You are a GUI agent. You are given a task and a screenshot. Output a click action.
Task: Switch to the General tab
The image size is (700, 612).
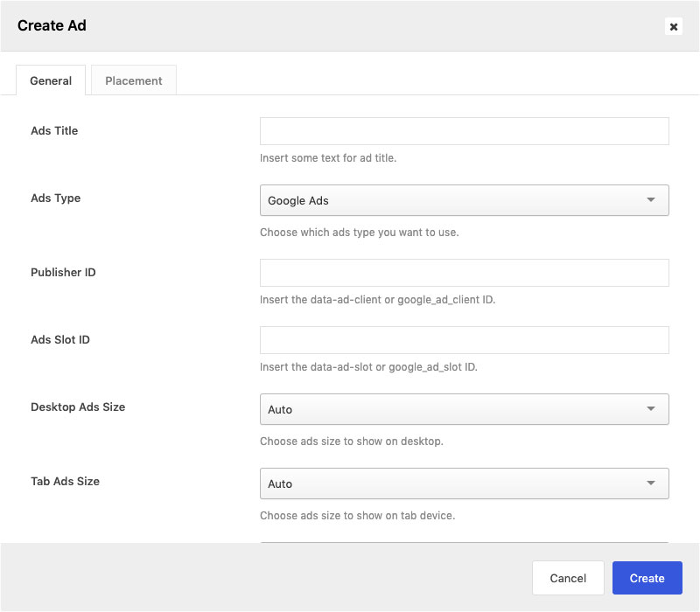[x=51, y=80]
